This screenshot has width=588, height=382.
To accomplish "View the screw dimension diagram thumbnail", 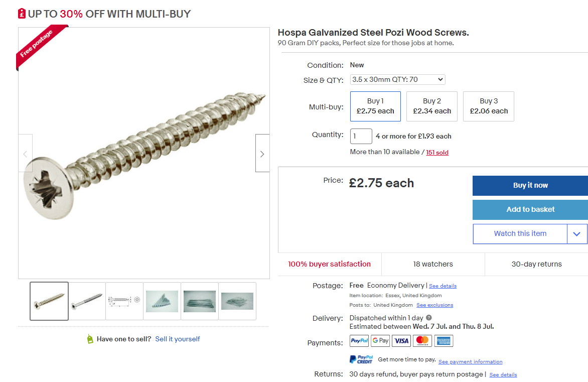I will click(124, 301).
